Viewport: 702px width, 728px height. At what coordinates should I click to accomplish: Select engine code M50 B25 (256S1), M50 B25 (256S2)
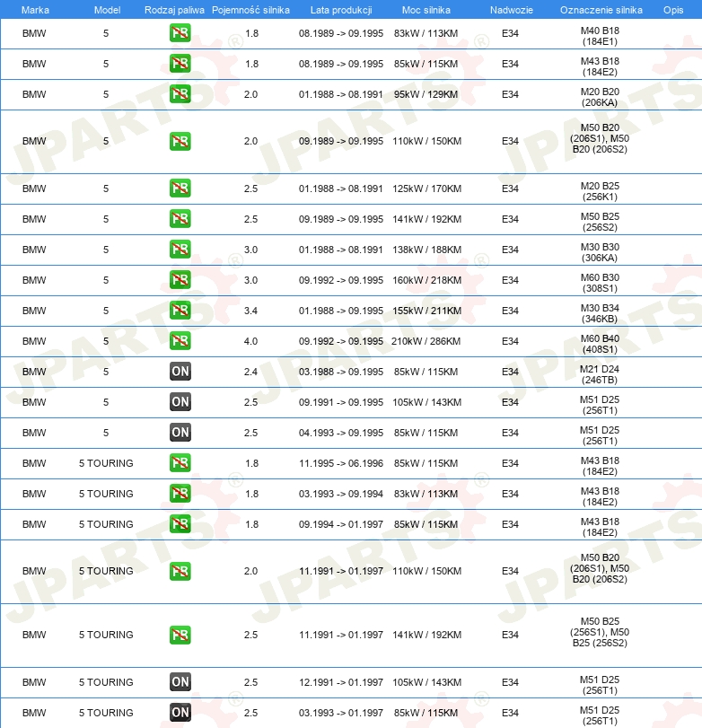[600, 632]
